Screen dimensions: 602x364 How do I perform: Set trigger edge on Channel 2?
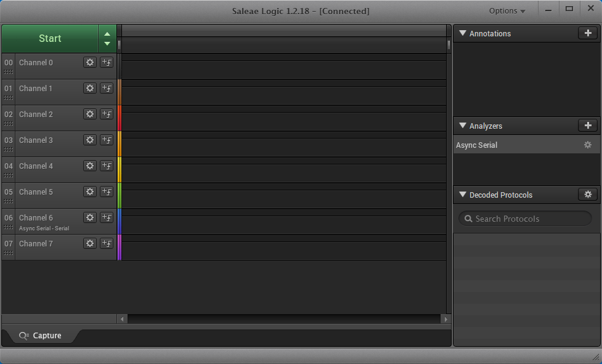[x=107, y=115]
